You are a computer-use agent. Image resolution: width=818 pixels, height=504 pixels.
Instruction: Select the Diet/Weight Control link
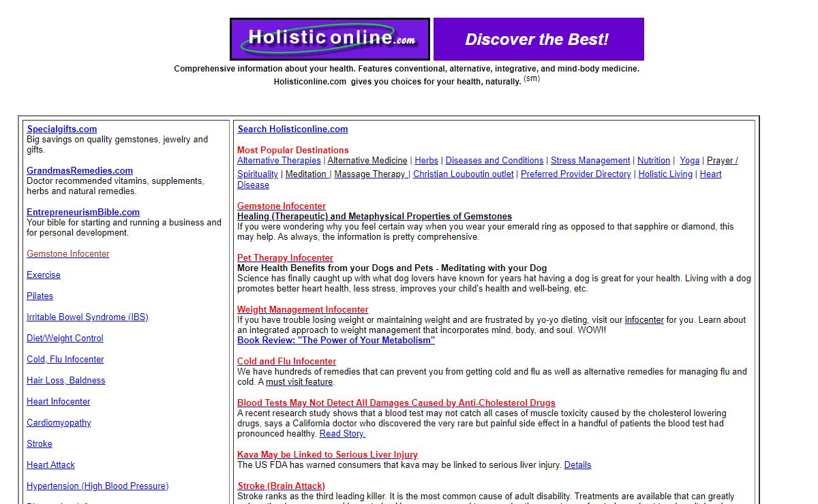[x=65, y=338]
